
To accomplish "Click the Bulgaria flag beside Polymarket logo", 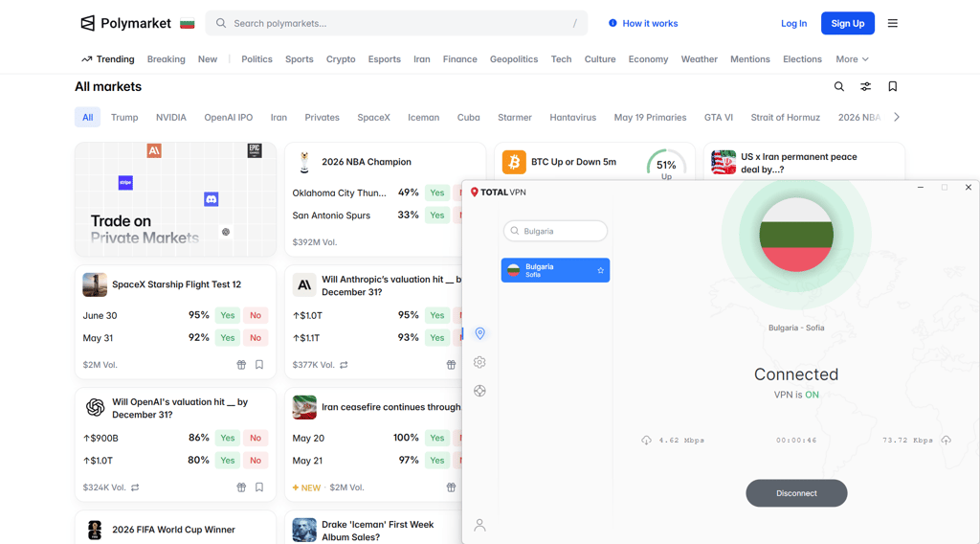I will tap(187, 24).
